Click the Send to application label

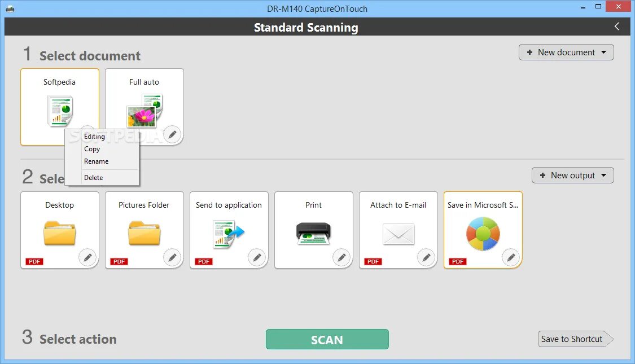click(x=229, y=205)
